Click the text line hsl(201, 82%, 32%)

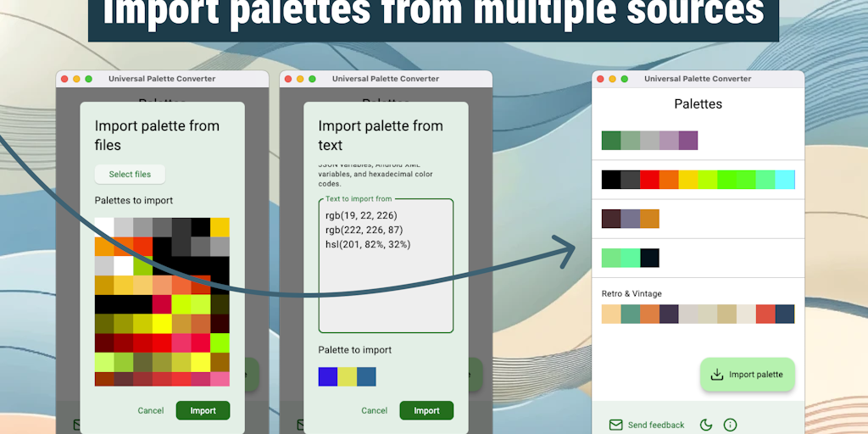pos(368,244)
